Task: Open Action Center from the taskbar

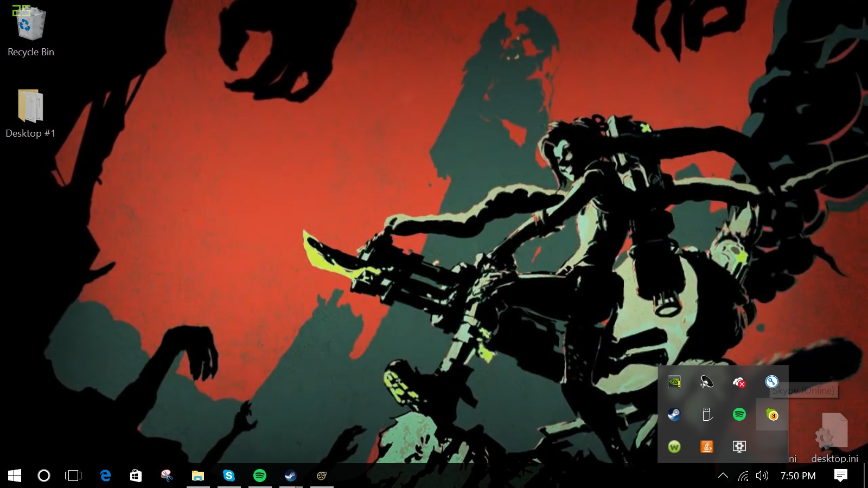Action: pos(841,476)
